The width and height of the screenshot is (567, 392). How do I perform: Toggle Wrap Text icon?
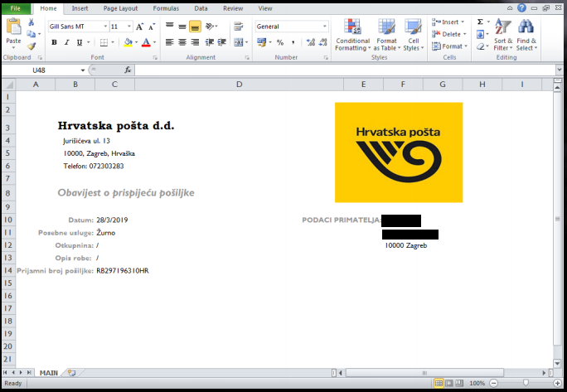click(x=238, y=26)
